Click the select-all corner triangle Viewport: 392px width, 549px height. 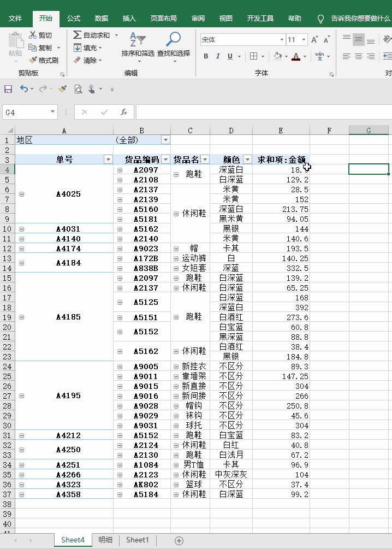click(10, 131)
